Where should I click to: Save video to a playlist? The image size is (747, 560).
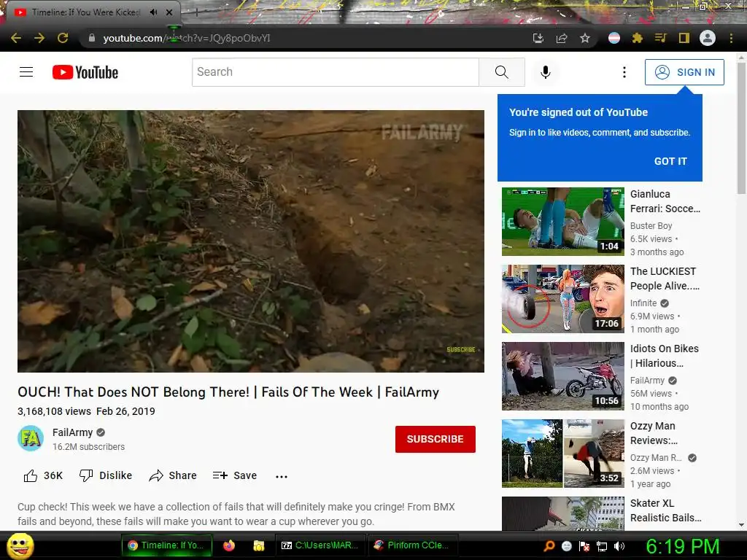235,475
